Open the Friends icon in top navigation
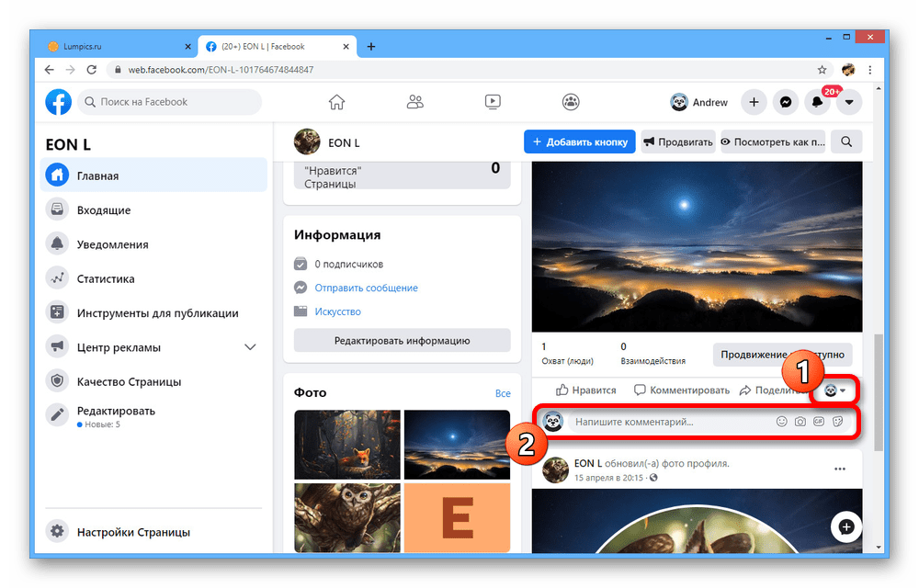The height and width of the screenshot is (588, 919). [x=415, y=102]
